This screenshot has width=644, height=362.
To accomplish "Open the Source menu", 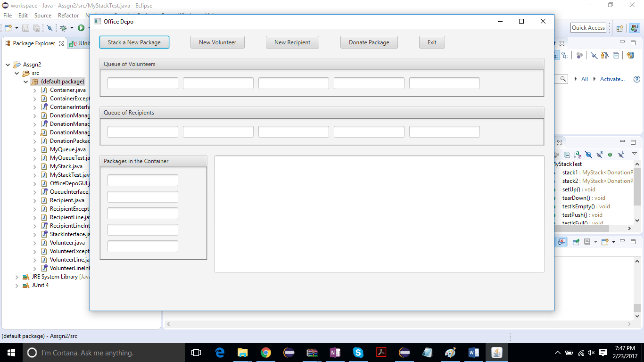I will coord(43,16).
